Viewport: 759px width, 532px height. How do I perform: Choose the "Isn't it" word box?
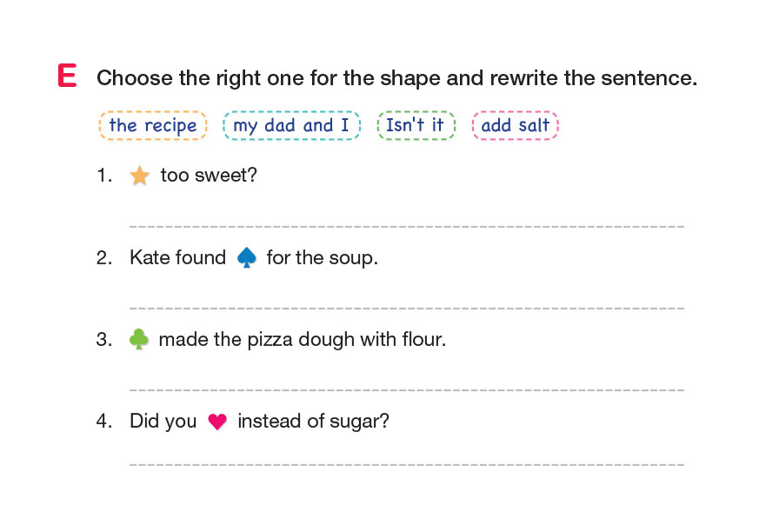click(x=416, y=125)
